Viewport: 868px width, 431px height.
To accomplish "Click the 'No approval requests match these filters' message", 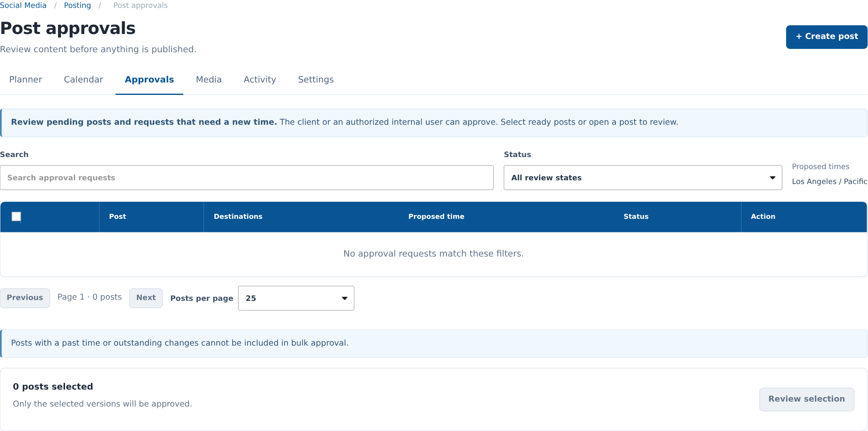I will (433, 254).
